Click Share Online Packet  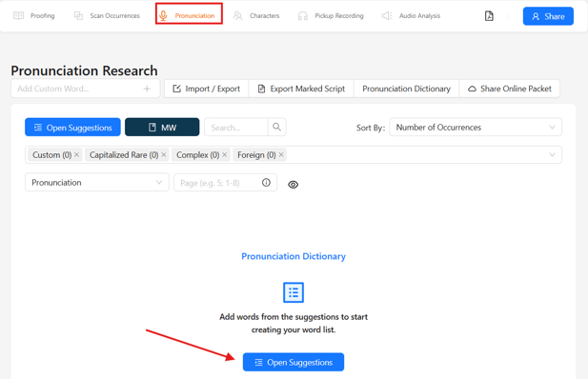(509, 89)
